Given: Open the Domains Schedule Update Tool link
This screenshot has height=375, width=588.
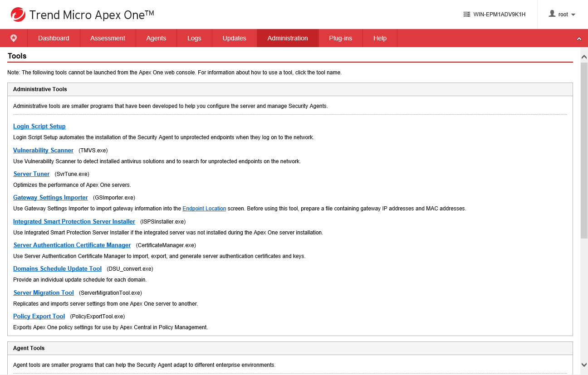Looking at the screenshot, I should click(57, 269).
